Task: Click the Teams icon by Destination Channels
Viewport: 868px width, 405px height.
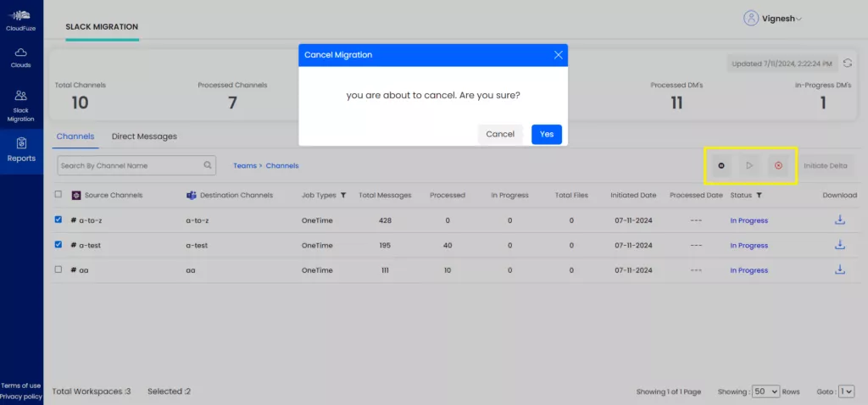Action: [192, 196]
